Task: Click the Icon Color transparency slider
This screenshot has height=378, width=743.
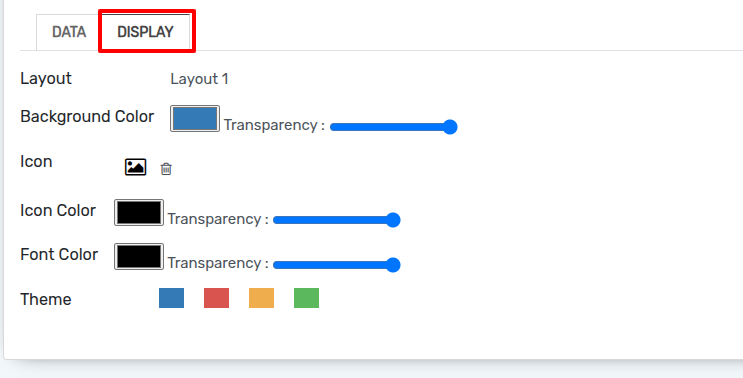Action: 337,220
